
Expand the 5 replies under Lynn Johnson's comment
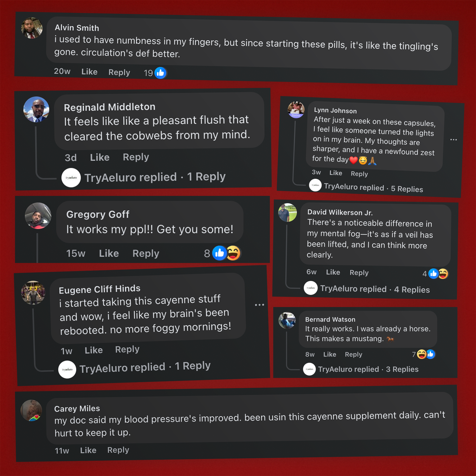[x=407, y=189]
